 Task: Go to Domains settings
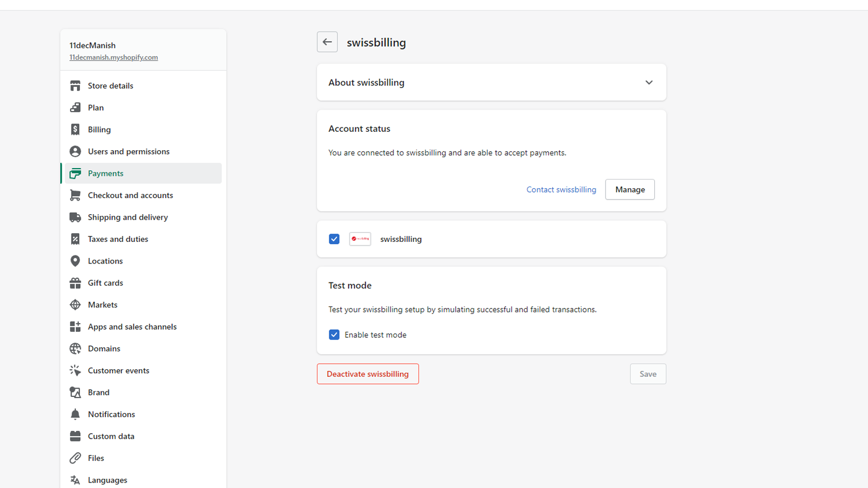coord(143,349)
